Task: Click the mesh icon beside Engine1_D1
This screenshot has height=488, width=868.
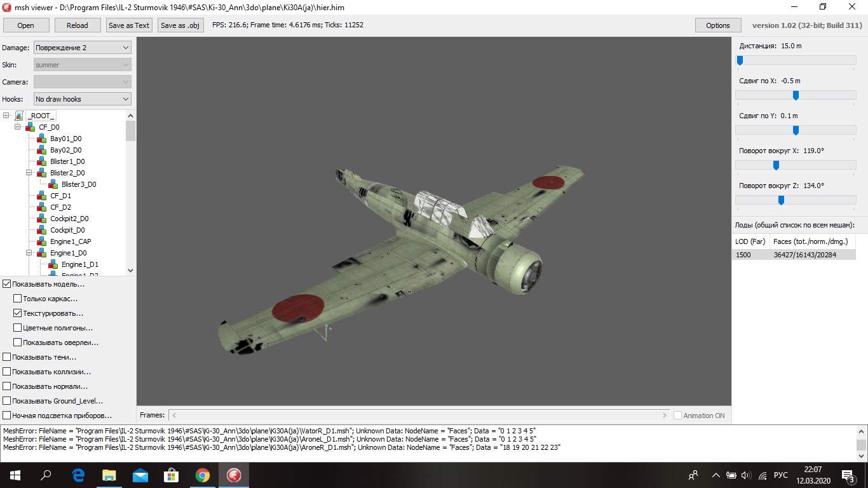Action: [x=53, y=264]
